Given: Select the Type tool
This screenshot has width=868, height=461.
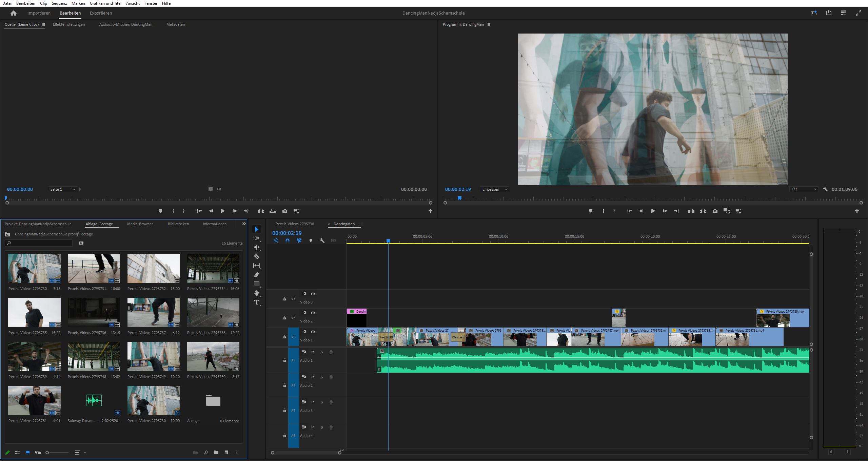Looking at the screenshot, I should point(257,302).
